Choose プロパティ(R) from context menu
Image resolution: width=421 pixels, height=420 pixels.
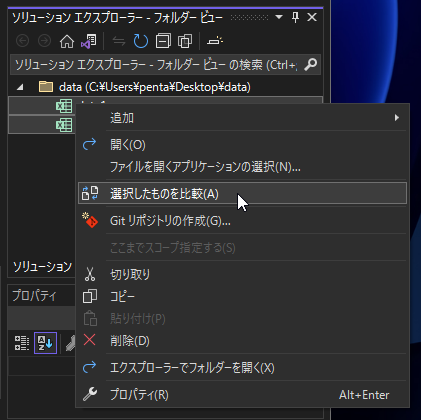242,395
